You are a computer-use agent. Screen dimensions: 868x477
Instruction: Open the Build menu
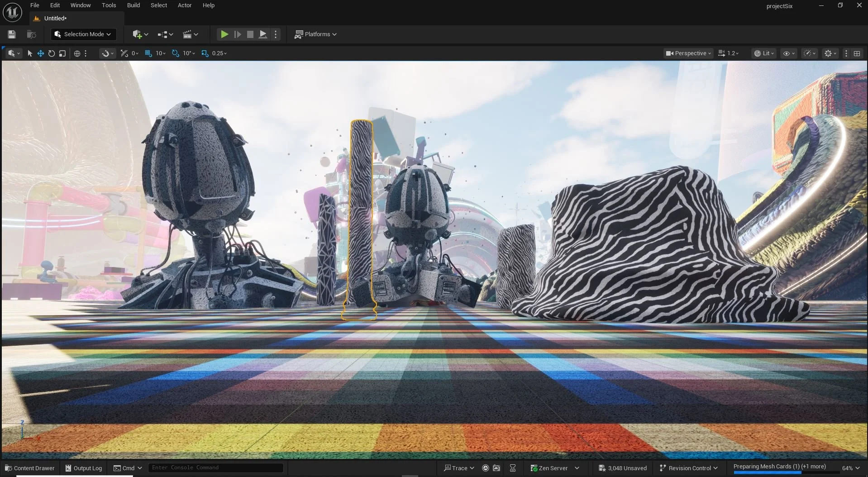point(134,5)
